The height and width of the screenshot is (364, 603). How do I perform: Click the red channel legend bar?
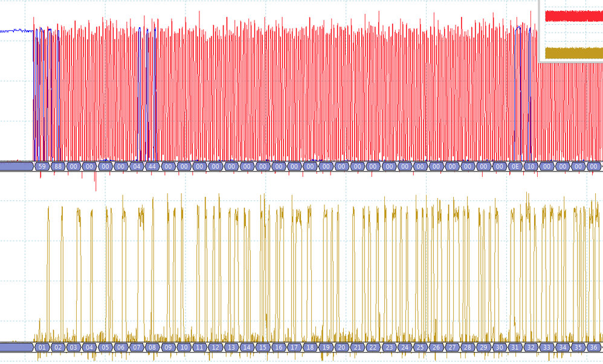574,16
